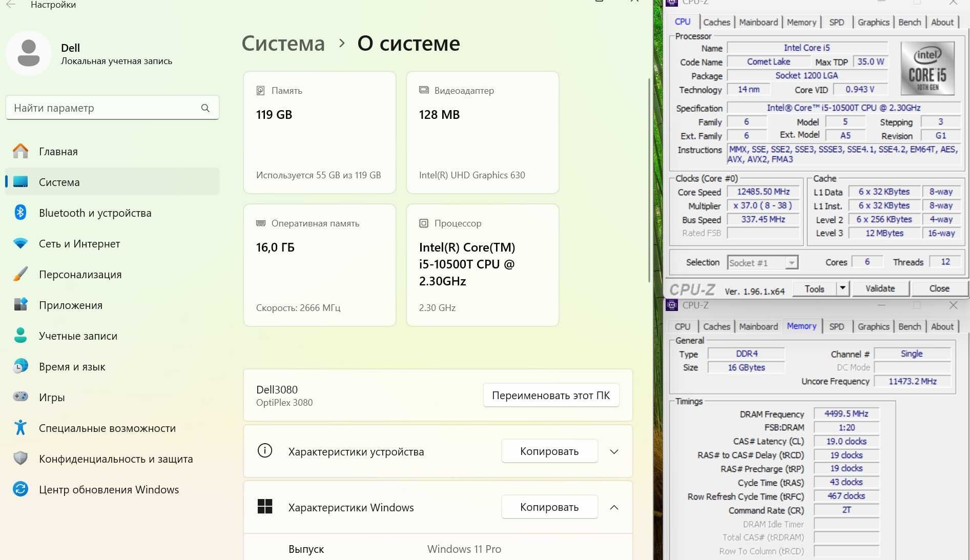This screenshot has width=970, height=560.
Task: Select the Система monitor icon in sidebar
Action: tap(20, 182)
